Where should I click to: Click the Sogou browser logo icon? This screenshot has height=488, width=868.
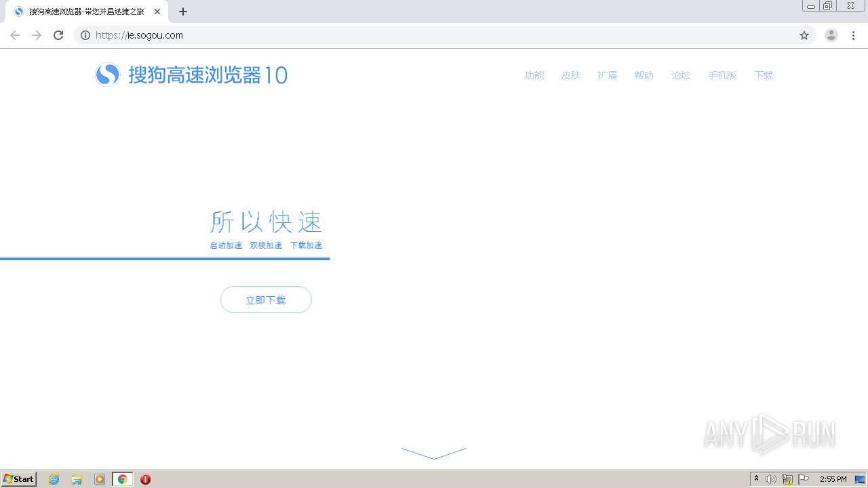(107, 75)
